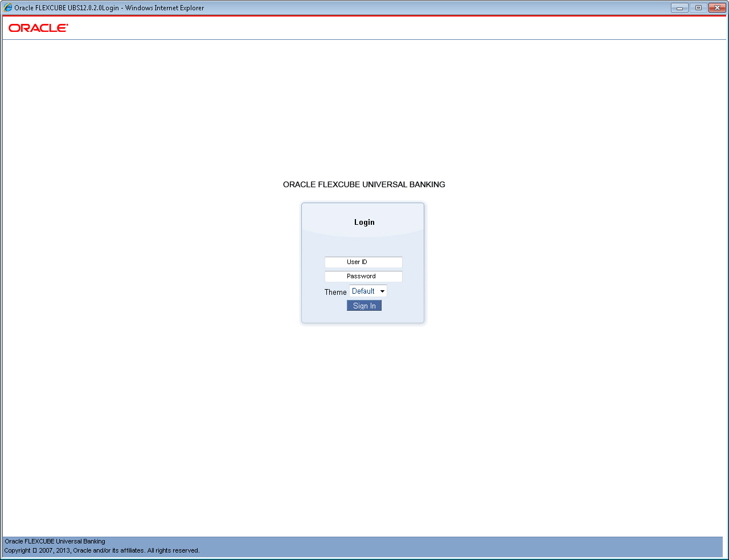This screenshot has height=560, width=729.
Task: Close the FLEXCUBE login window
Action: pos(717,8)
